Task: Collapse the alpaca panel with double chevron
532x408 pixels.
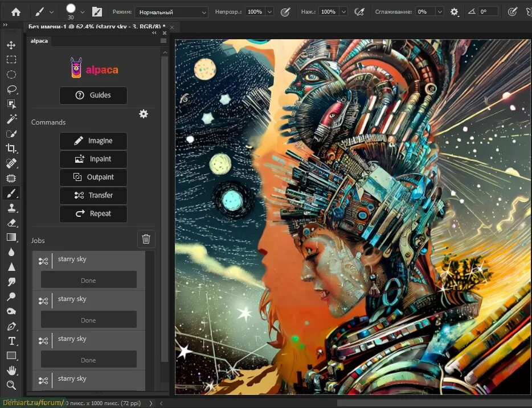Action: (154, 33)
